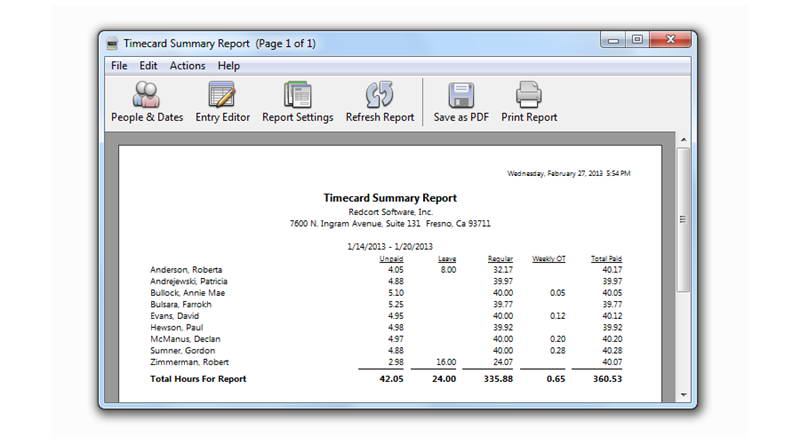Click Zimmerman's leave value 16.00

(446, 362)
